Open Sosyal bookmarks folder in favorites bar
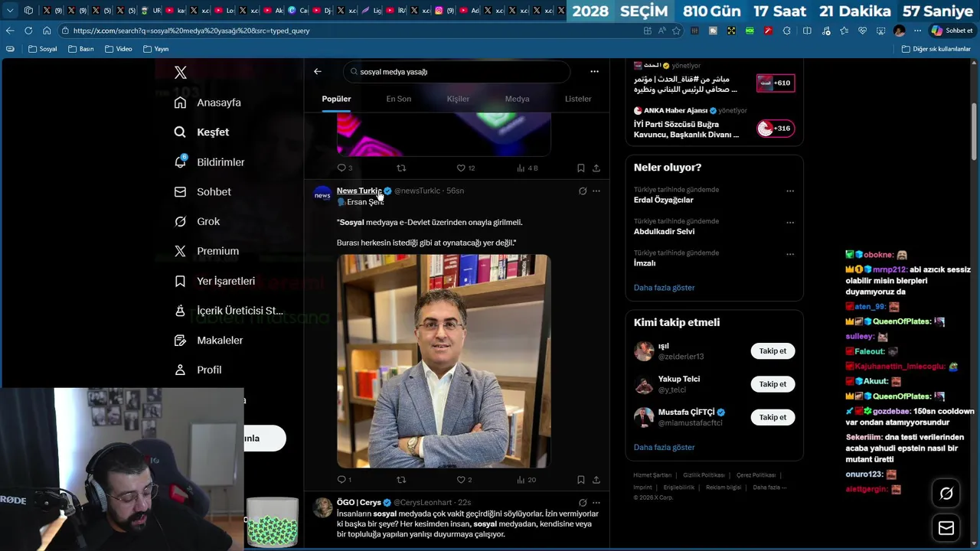Image resolution: width=980 pixels, height=551 pixels. pos(43,49)
